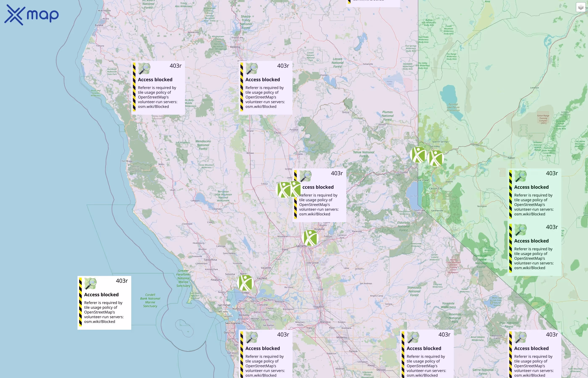Click the Mendocino National Forest label
This screenshot has height=378, width=588.
click(x=203, y=145)
